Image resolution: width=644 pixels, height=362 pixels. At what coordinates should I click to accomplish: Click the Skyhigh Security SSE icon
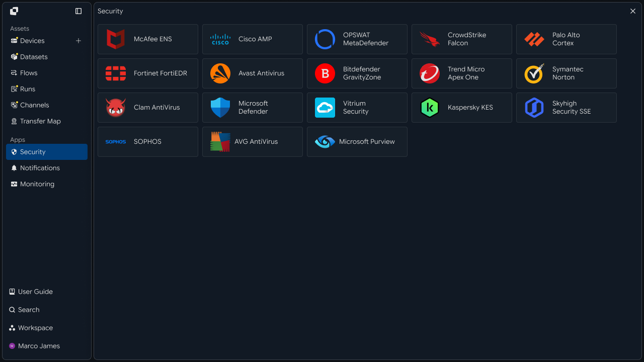click(534, 108)
